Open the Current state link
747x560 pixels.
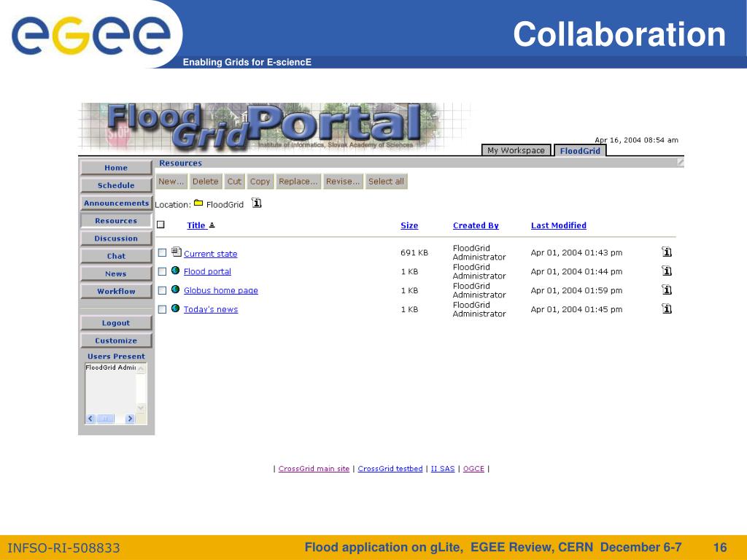[211, 254]
